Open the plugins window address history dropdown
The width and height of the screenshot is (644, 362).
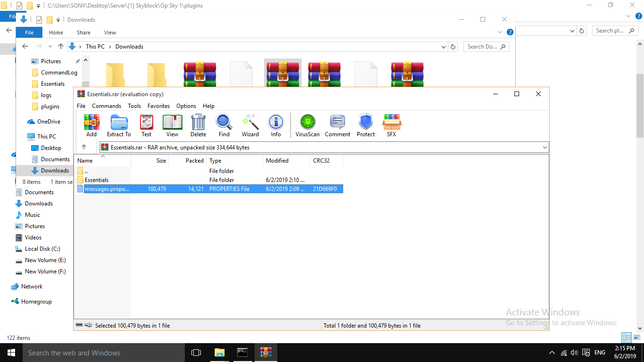point(572,31)
